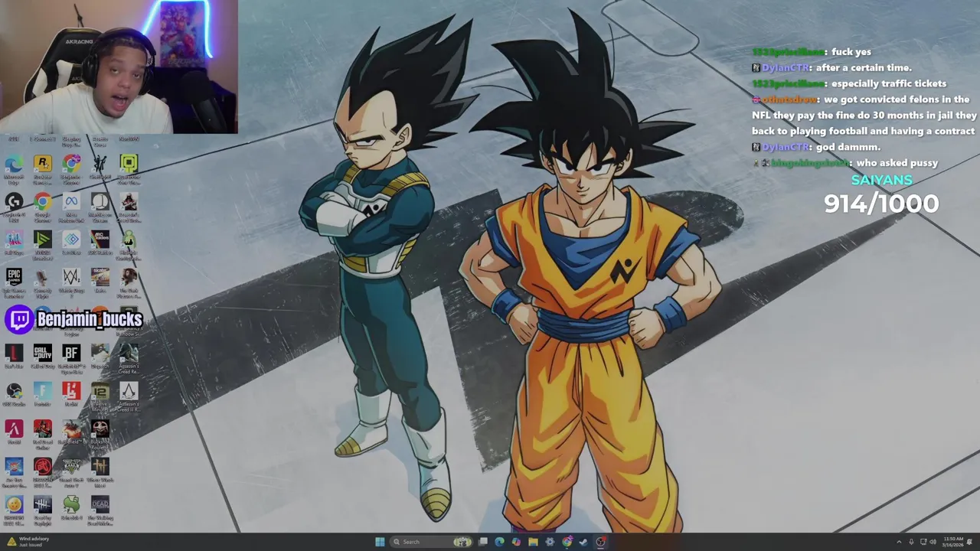Click the Benjamin_bucks Twitch banner

pyautogui.click(x=74, y=319)
